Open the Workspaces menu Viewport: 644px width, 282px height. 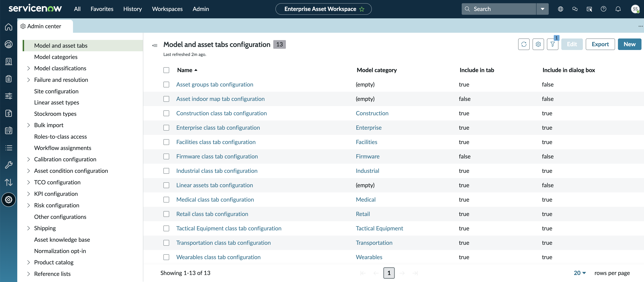point(167,9)
